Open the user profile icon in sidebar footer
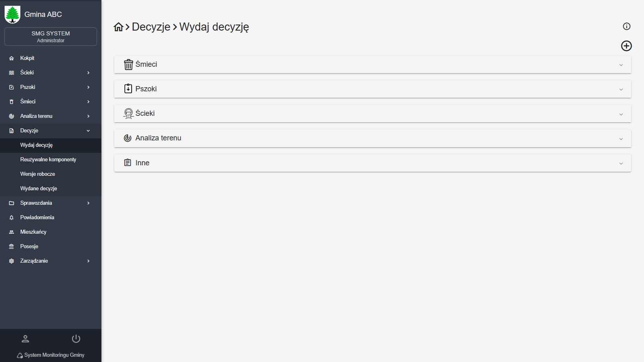 [25, 339]
